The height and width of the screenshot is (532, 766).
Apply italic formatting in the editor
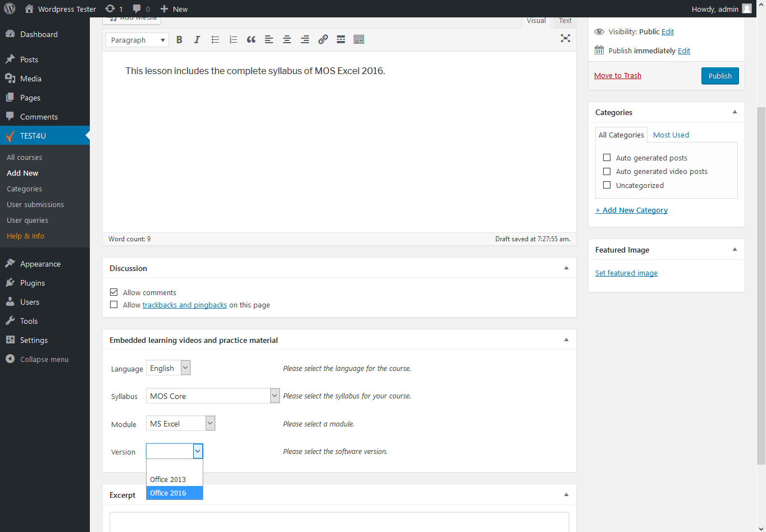click(x=197, y=40)
